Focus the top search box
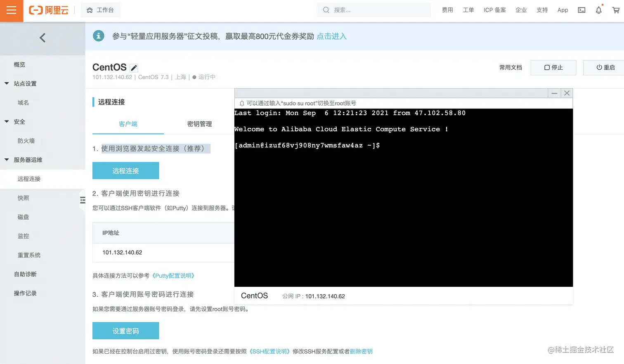The width and height of the screenshot is (624, 364). (373, 10)
